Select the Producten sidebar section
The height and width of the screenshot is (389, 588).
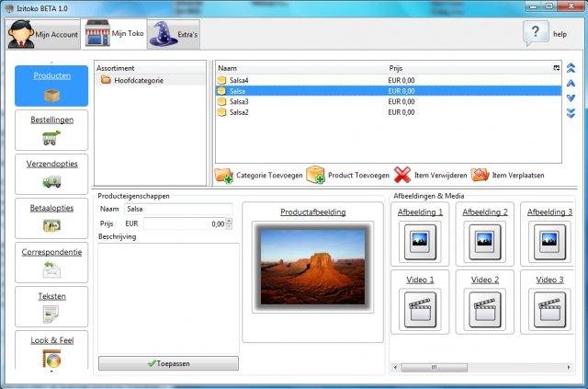[51, 86]
